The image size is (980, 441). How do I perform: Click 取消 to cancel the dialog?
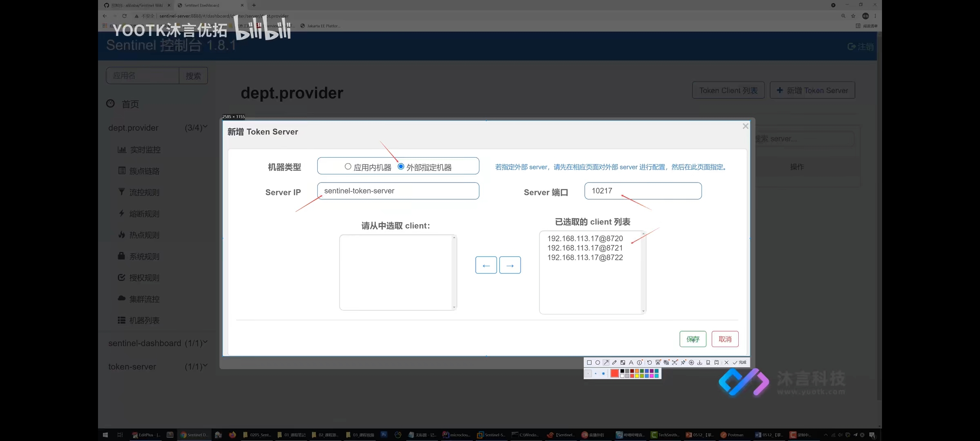725,339
